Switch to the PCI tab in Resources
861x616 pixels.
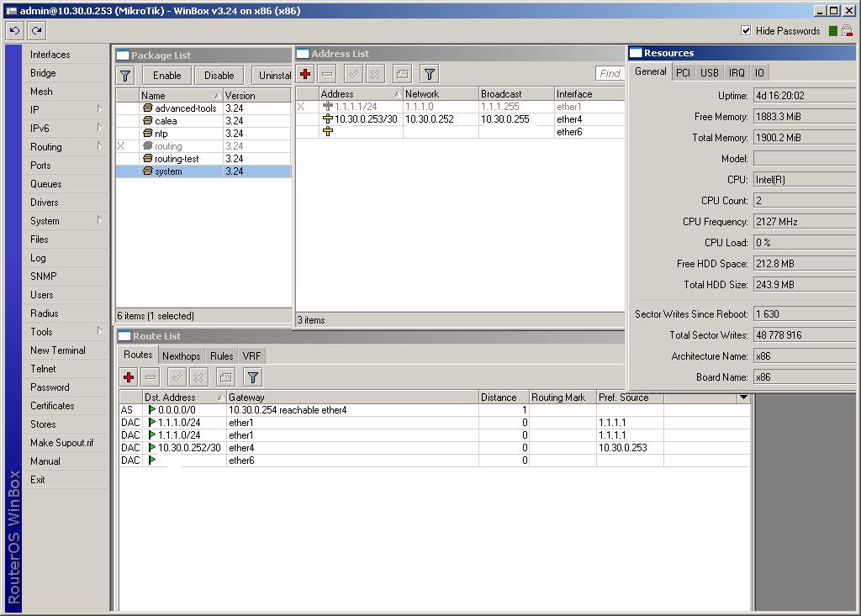click(683, 72)
